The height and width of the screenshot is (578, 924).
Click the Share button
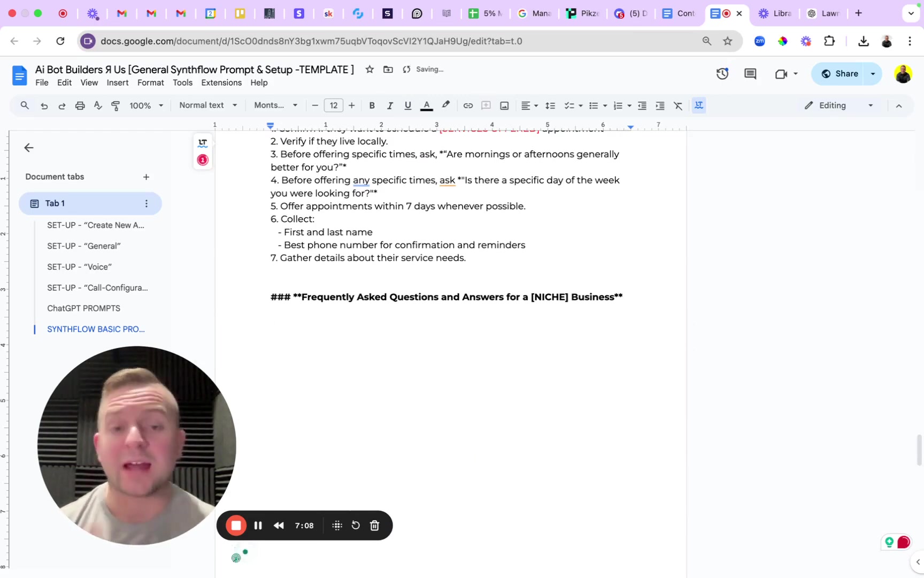point(839,74)
